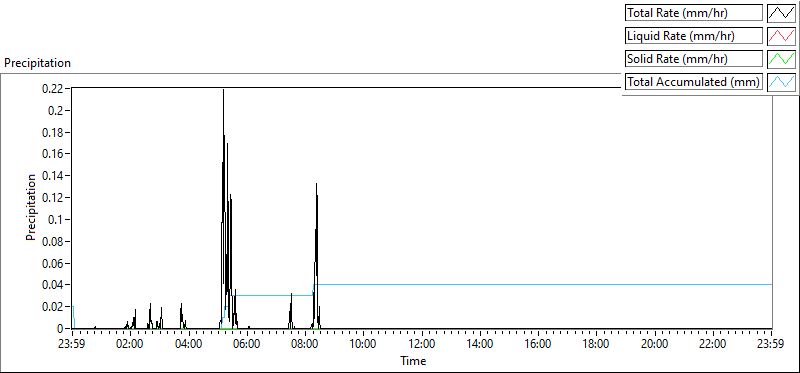800x373 pixels.
Task: Click the 0 minimum y-axis value
Action: click(x=60, y=329)
